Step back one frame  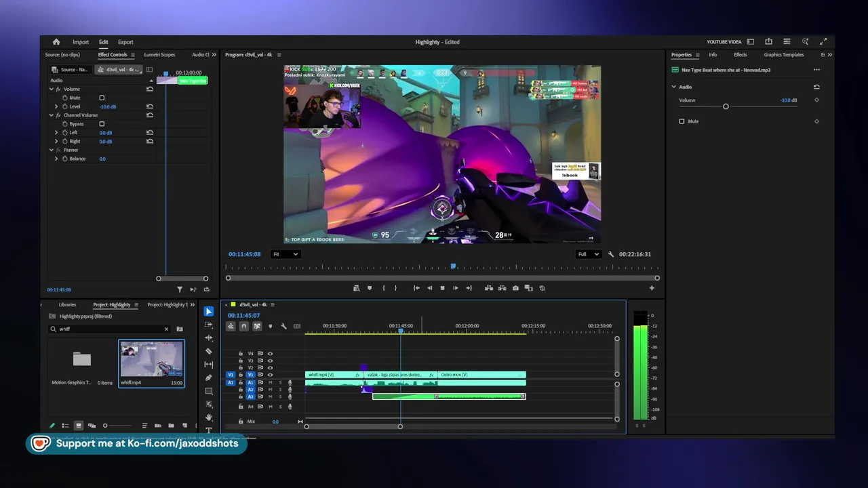(x=429, y=288)
